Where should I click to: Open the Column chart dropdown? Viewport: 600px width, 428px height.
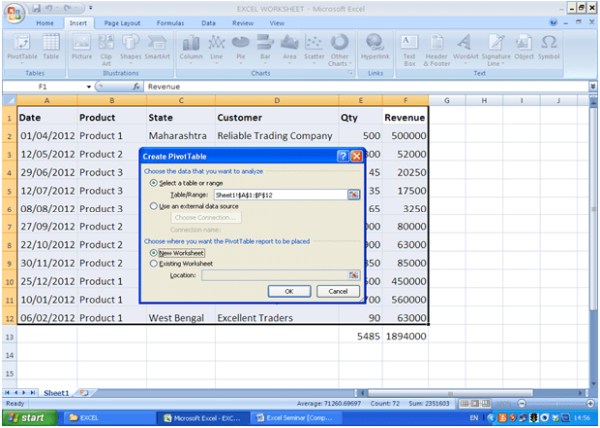tap(190, 47)
